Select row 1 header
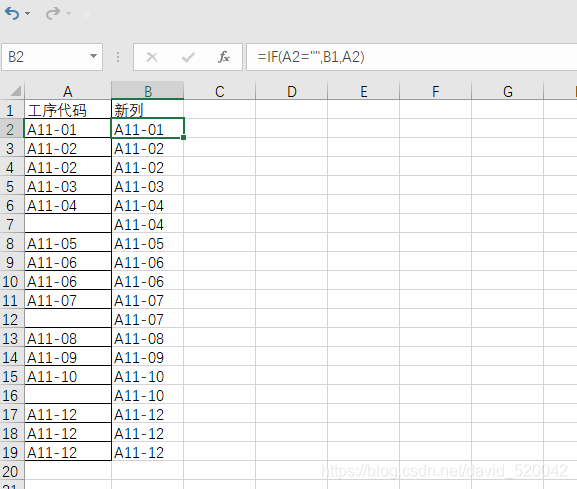This screenshot has height=489, width=577. [12, 110]
